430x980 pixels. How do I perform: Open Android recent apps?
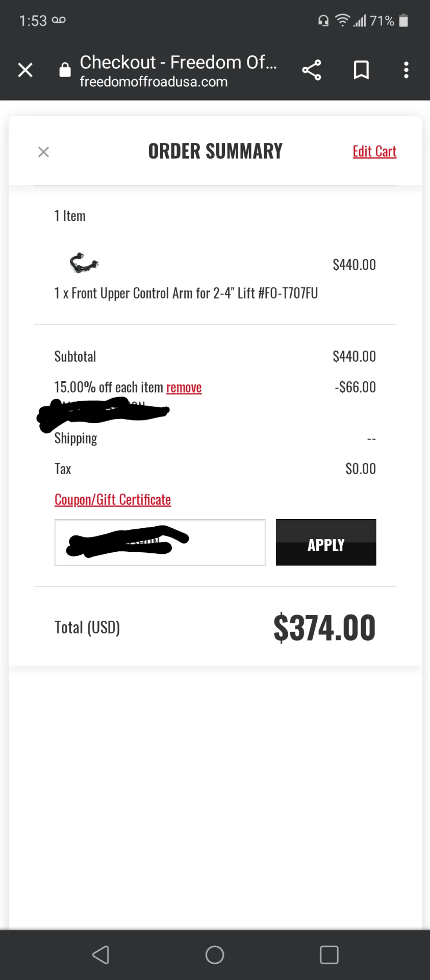click(329, 954)
